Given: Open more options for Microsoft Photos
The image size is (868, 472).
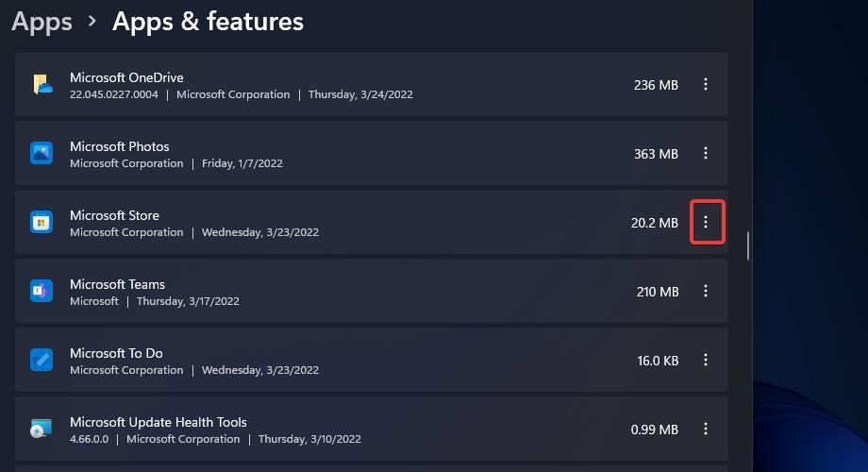Looking at the screenshot, I should pos(706,153).
